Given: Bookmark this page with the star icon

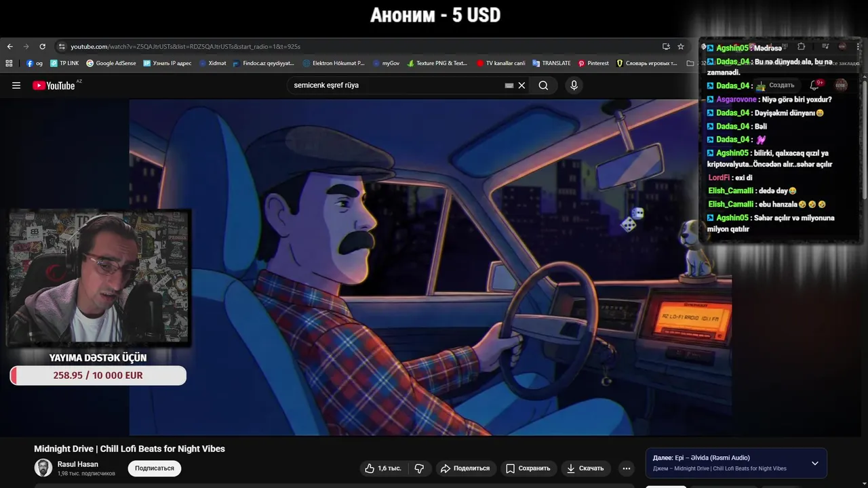Looking at the screenshot, I should click(x=681, y=47).
